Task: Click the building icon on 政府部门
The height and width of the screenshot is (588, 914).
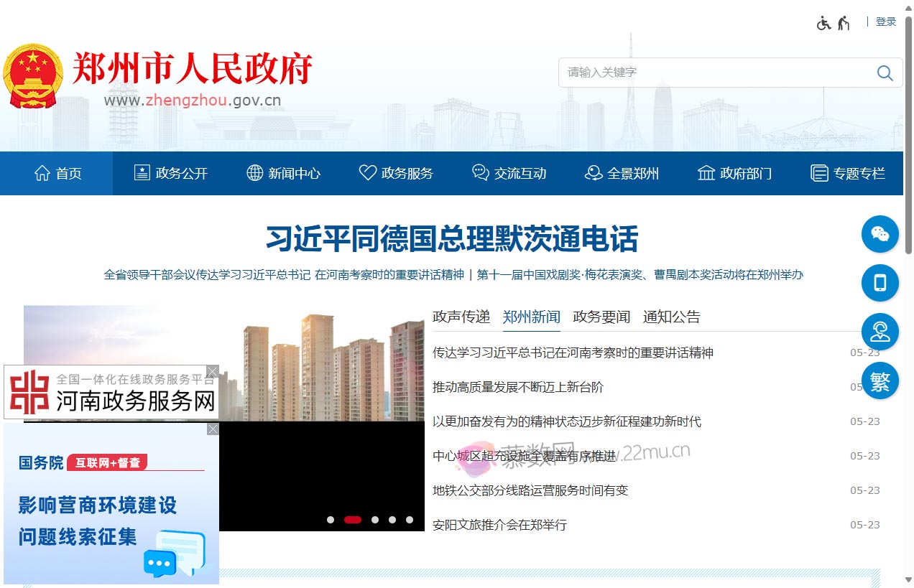Action: tap(706, 172)
